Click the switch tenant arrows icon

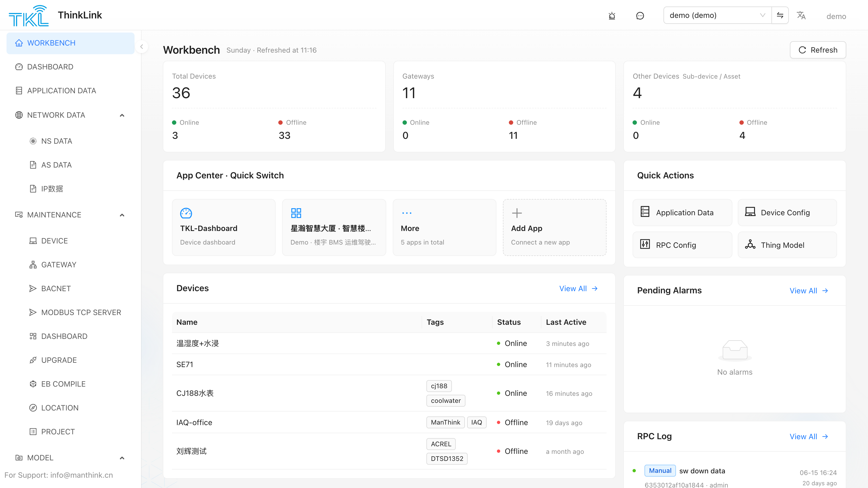780,15
